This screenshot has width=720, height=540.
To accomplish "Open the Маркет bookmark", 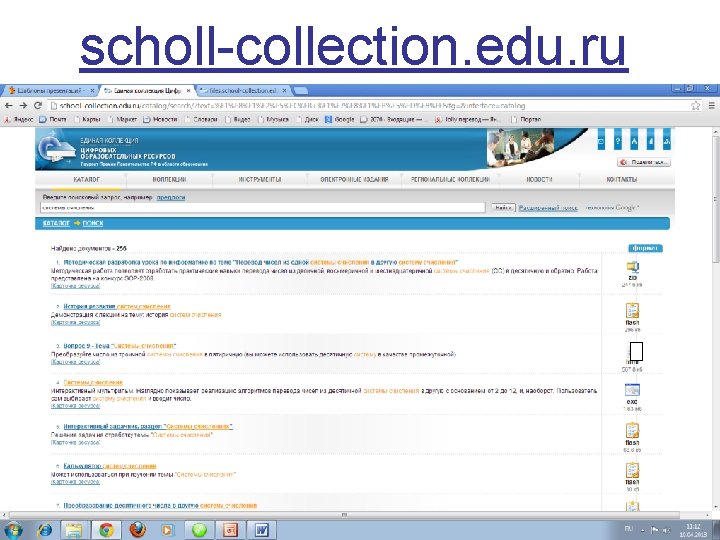I will 122,119.
